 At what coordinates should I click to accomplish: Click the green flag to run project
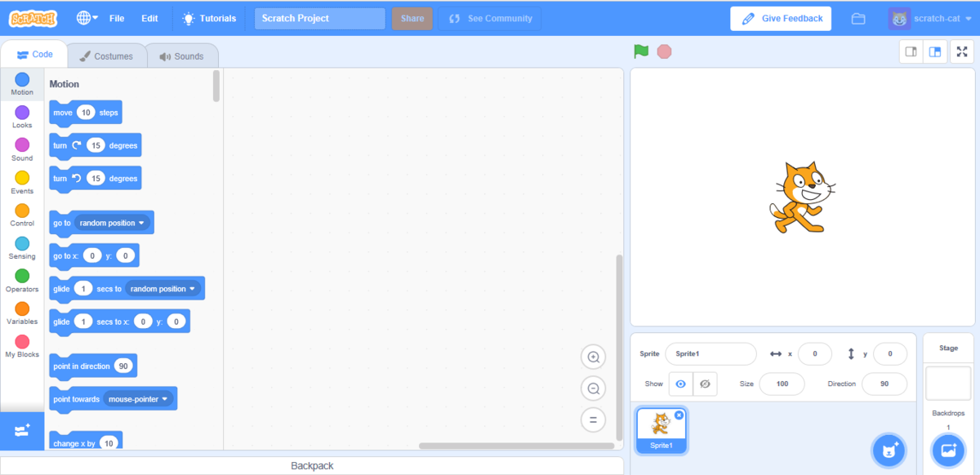642,51
